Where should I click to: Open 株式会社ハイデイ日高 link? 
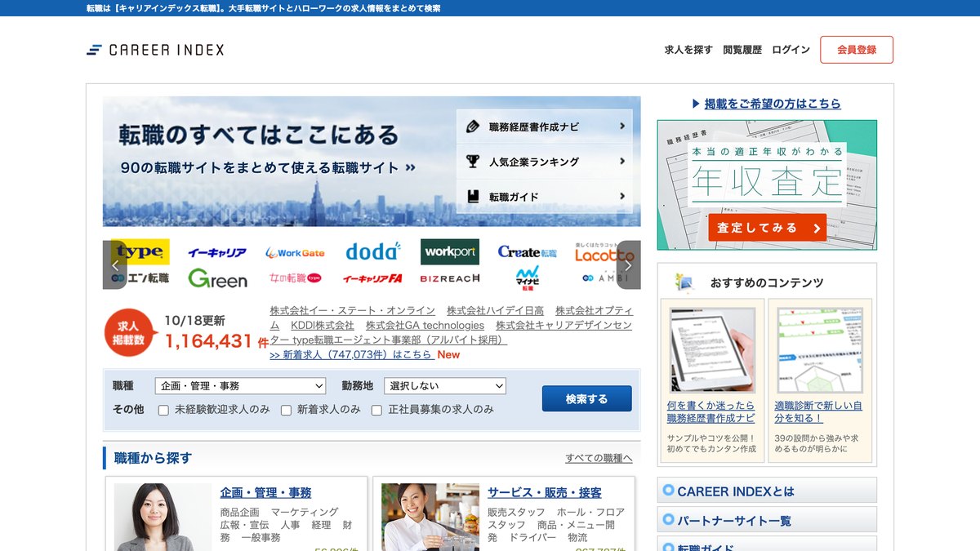[x=495, y=311]
